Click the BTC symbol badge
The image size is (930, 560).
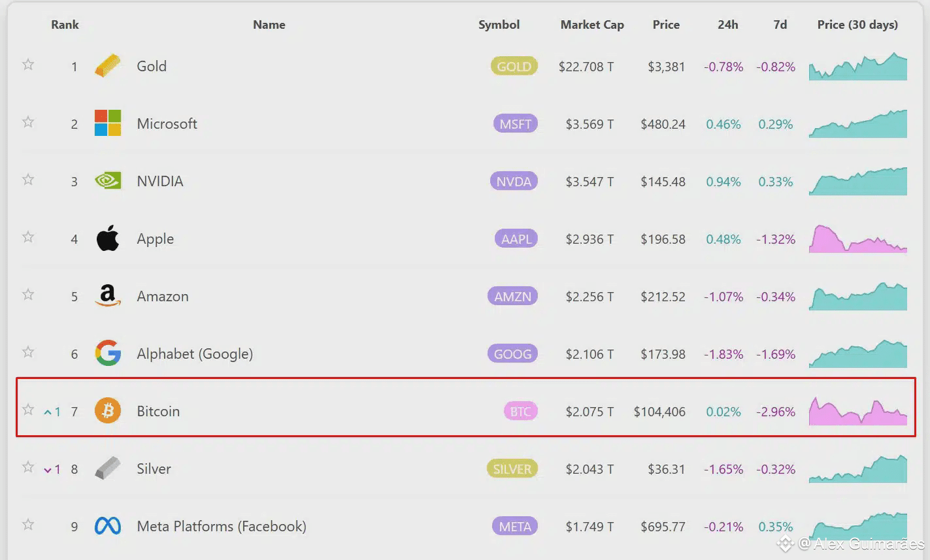(521, 411)
